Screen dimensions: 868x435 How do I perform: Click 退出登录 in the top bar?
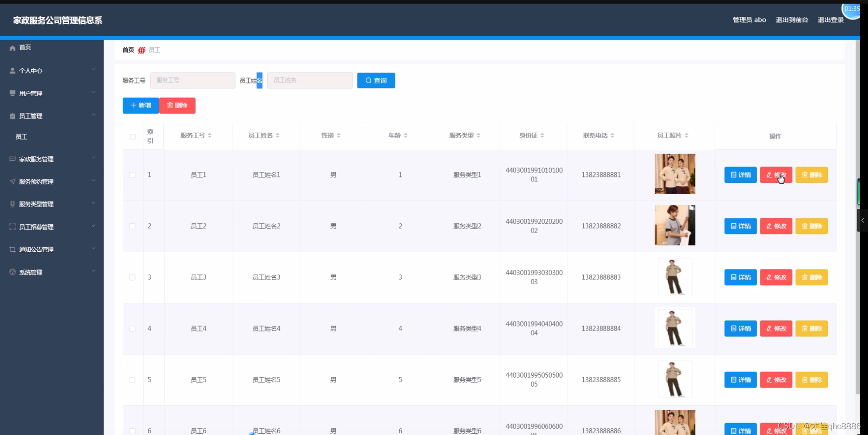click(x=830, y=20)
